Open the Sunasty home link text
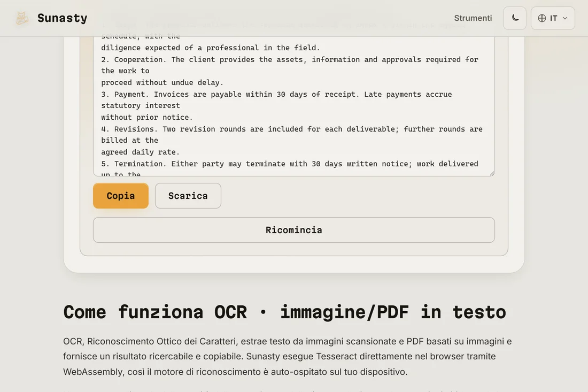This screenshot has width=588, height=392. 62,18
